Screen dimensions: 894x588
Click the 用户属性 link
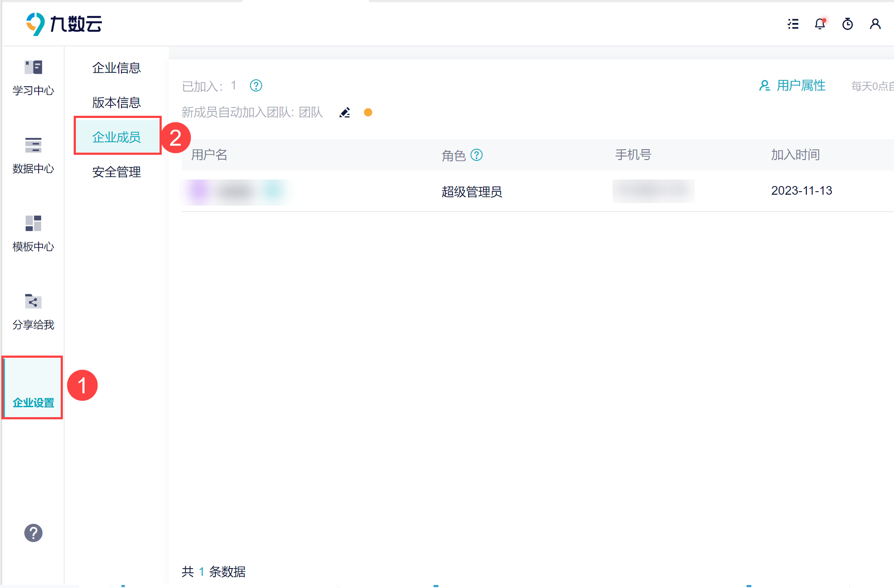pyautogui.click(x=793, y=85)
